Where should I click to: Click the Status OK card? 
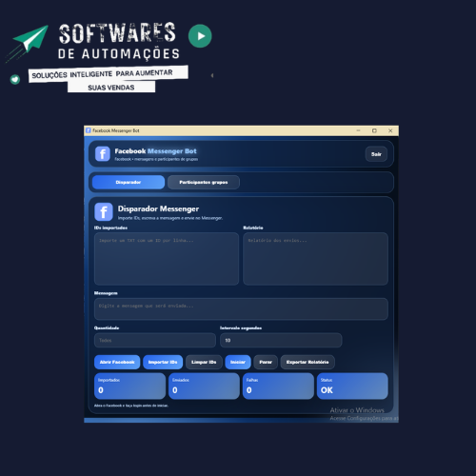click(352, 386)
